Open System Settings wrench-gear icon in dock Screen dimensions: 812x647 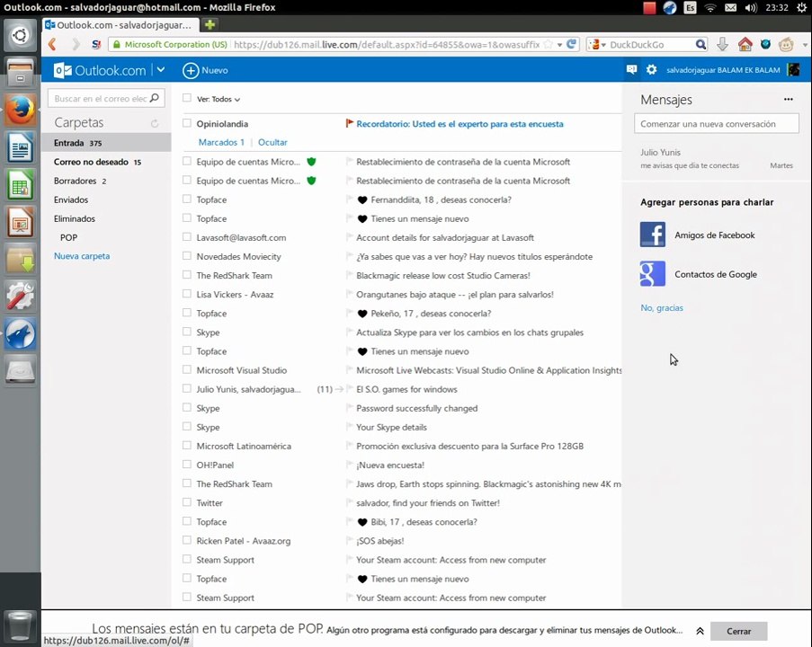click(20, 296)
